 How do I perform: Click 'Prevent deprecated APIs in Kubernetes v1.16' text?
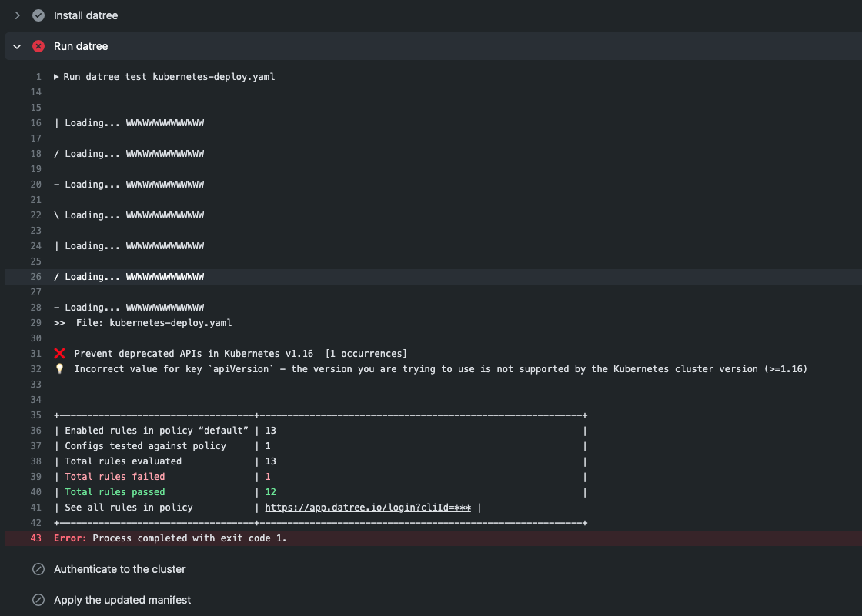pyautogui.click(x=193, y=354)
